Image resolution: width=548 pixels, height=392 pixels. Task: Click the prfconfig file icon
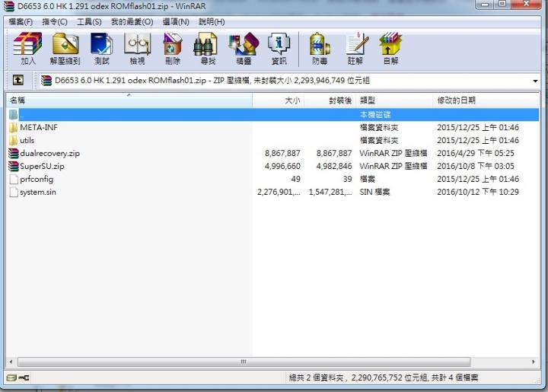click(x=14, y=179)
